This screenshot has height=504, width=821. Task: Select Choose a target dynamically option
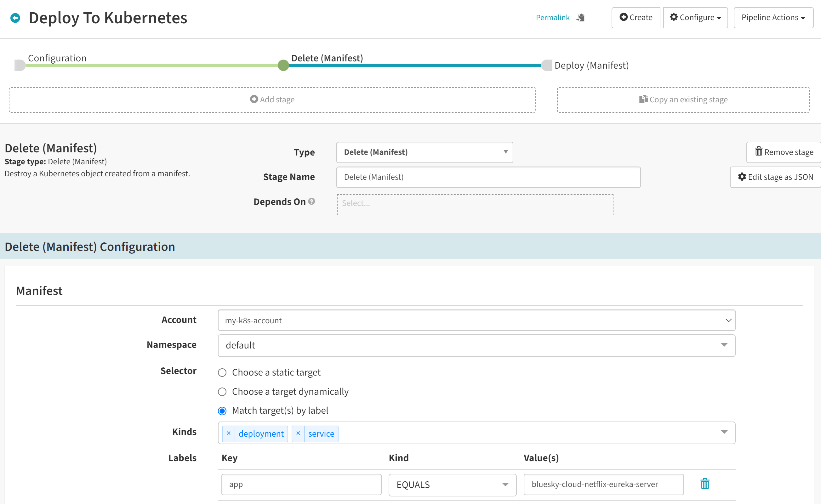[x=222, y=391]
